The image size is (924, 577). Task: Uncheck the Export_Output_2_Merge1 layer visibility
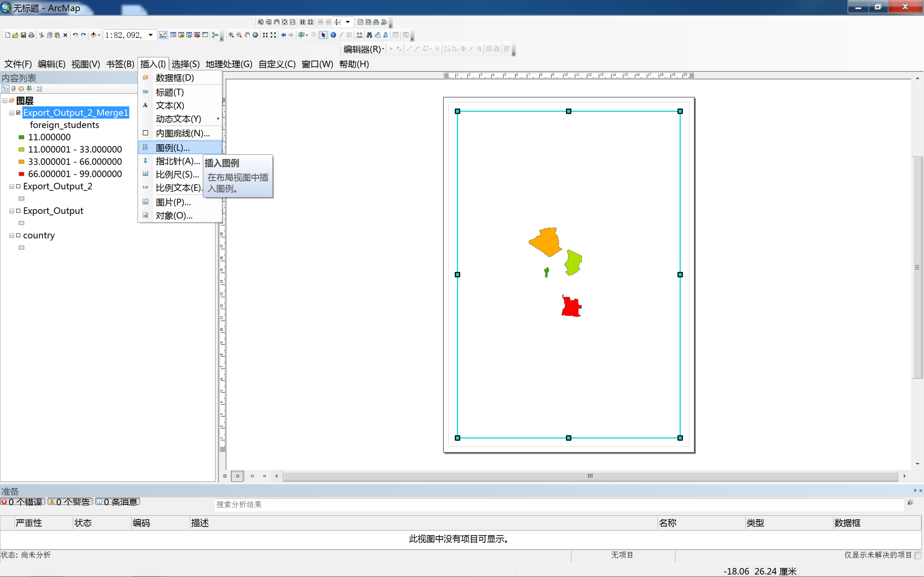(18, 113)
